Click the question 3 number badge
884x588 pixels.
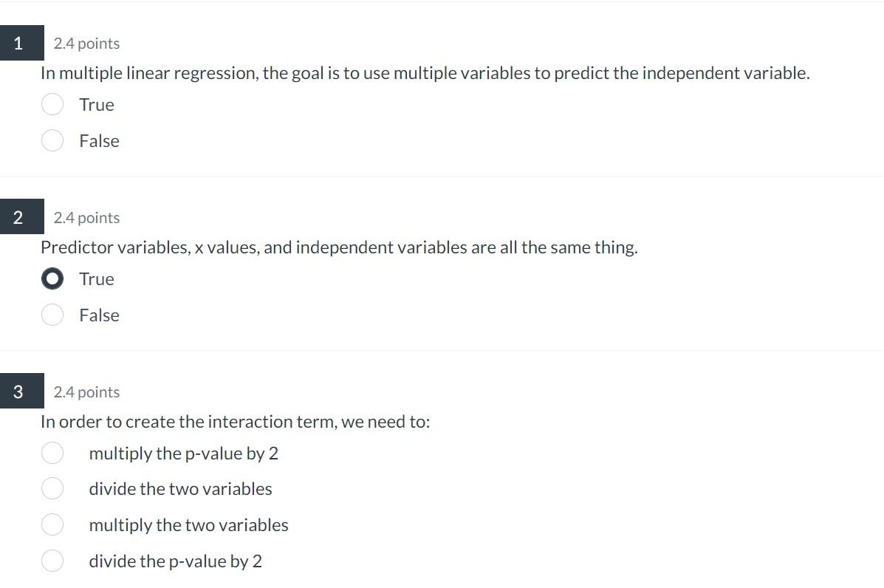tap(21, 392)
